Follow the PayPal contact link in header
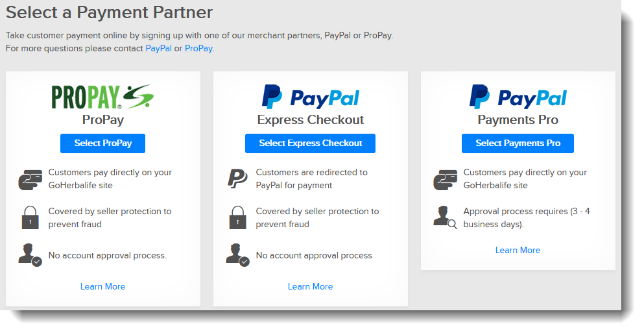This screenshot has height=333, width=644. point(158,48)
